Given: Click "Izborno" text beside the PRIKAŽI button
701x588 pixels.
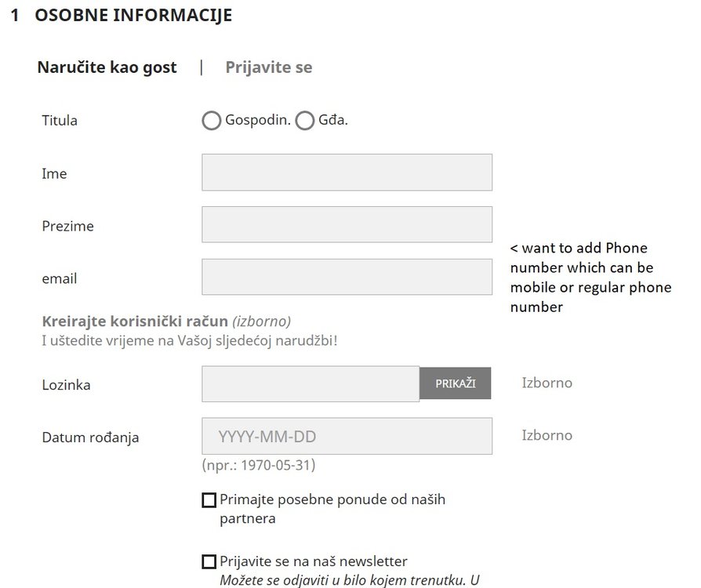Looking at the screenshot, I should (x=547, y=383).
